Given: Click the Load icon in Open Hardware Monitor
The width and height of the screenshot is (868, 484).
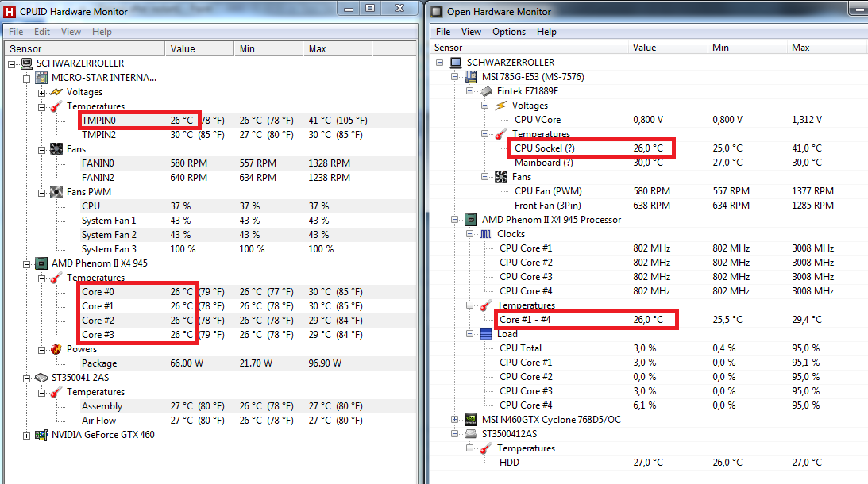Looking at the screenshot, I should (x=485, y=334).
